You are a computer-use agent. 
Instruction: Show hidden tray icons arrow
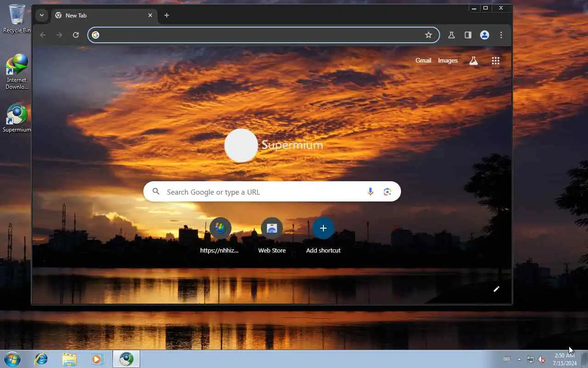click(520, 359)
